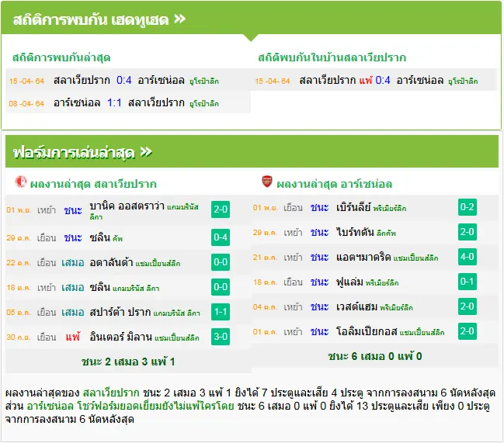Click the 30 ก.ย. date in Slavia form
This screenshot has width=504, height=443.
tap(19, 337)
